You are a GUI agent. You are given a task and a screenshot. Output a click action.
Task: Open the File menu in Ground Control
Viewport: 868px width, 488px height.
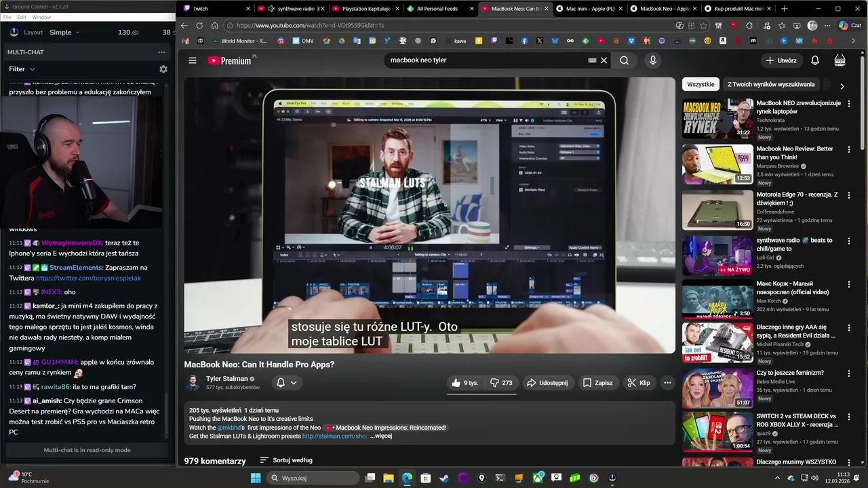(x=7, y=17)
